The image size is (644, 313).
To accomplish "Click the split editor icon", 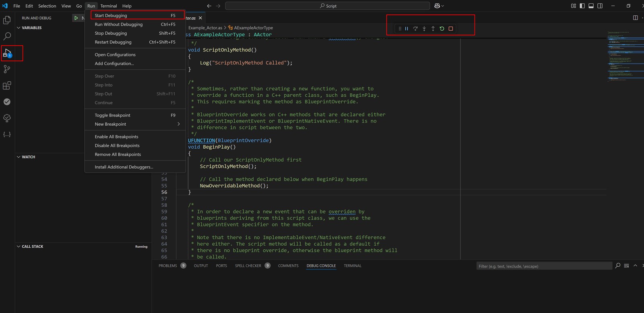I will [x=636, y=18].
